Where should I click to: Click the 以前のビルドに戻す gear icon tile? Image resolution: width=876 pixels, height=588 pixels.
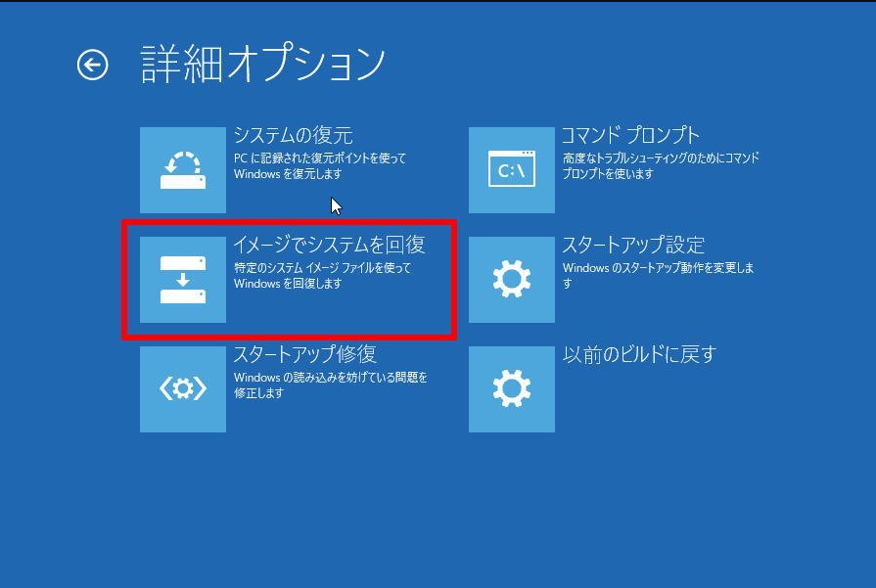(x=512, y=389)
